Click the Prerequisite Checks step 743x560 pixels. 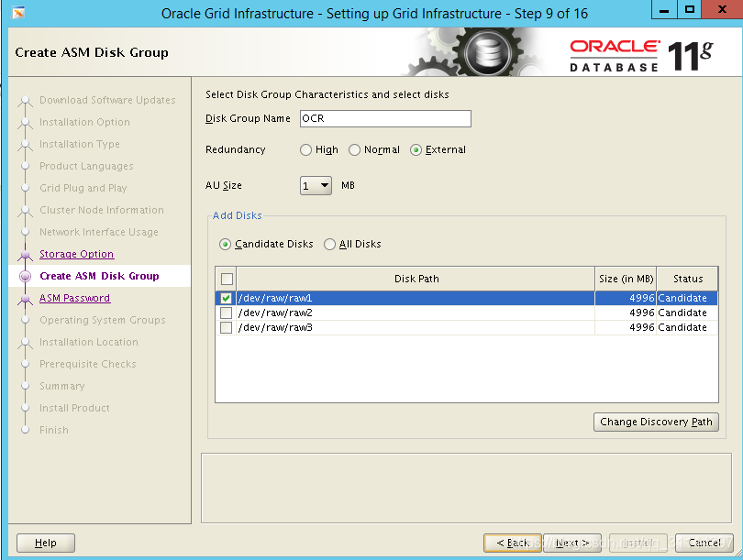[88, 365]
